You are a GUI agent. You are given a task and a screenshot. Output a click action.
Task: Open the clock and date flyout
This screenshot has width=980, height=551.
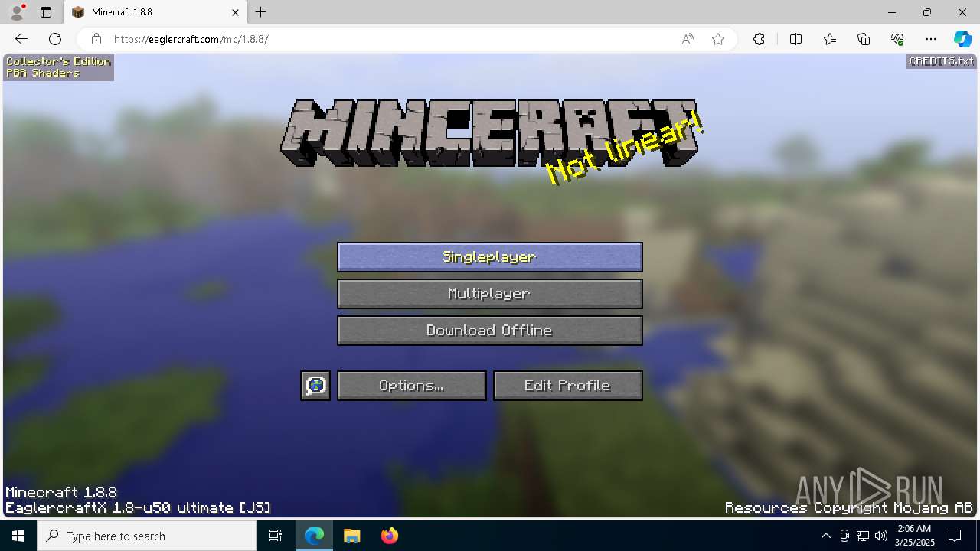point(914,536)
